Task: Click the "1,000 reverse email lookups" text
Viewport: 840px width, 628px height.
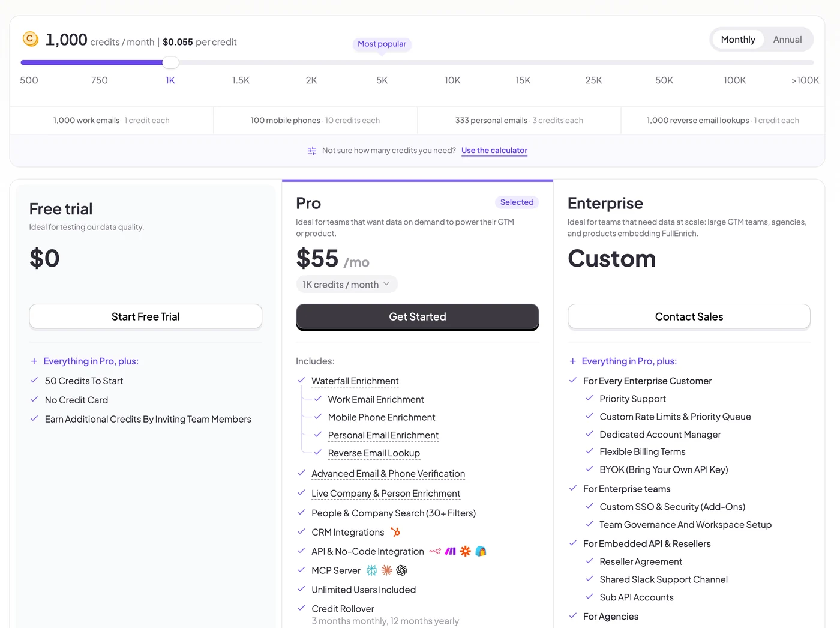Action: [698, 121]
